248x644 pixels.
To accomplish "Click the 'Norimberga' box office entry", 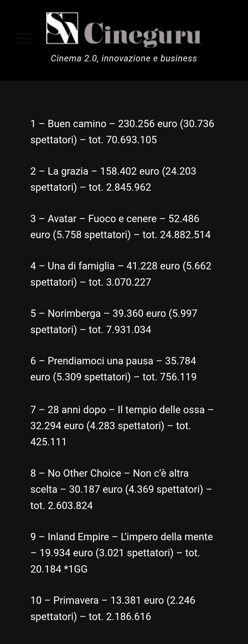I will (74, 313).
